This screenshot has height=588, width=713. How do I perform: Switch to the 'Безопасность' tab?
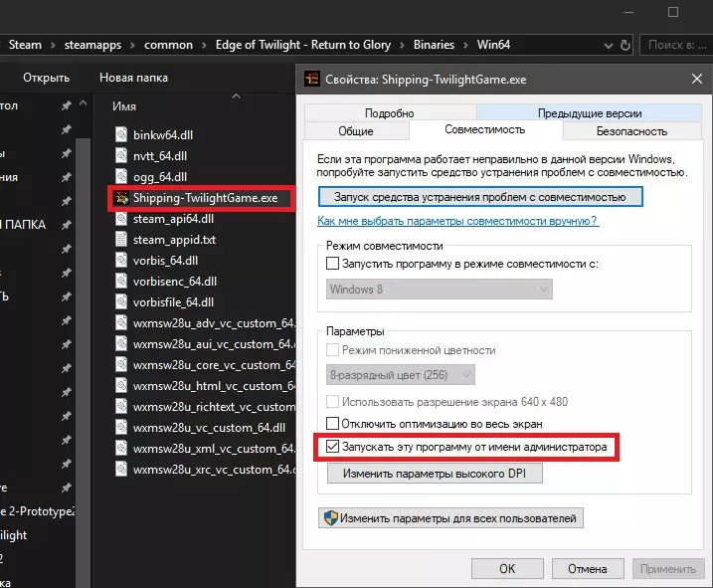click(632, 131)
